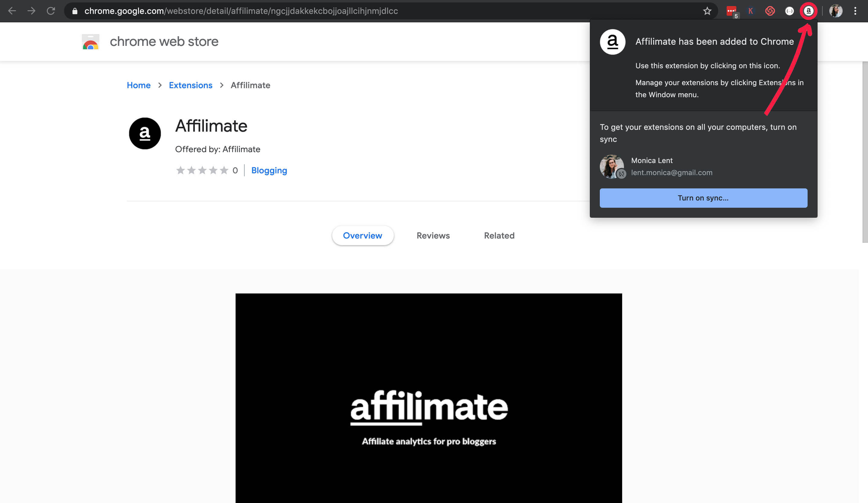This screenshot has height=503, width=868.
Task: Open the Chrome profile avatar in toolbar
Action: [836, 11]
